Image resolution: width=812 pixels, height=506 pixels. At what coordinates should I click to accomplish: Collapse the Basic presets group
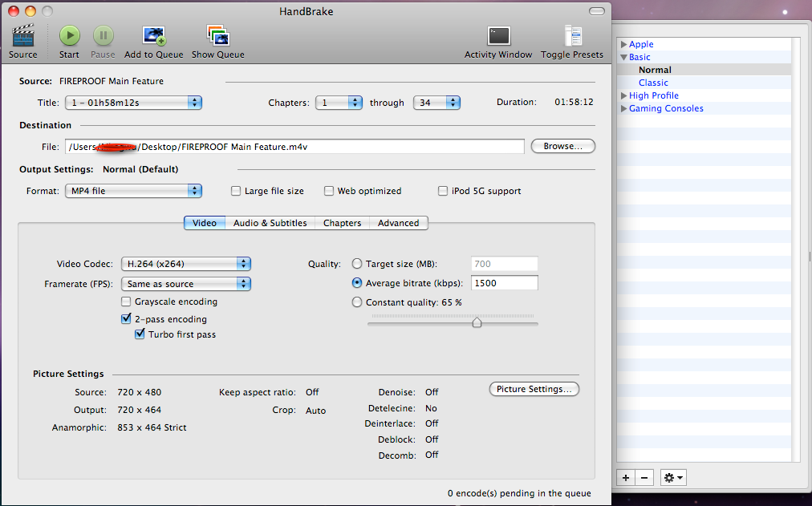click(624, 58)
